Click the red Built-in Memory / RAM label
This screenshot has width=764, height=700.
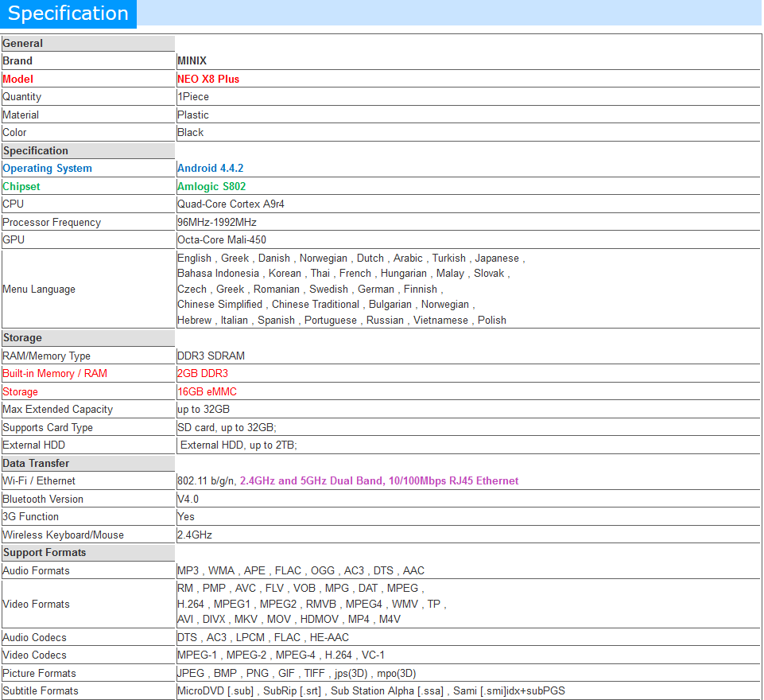click(x=55, y=374)
